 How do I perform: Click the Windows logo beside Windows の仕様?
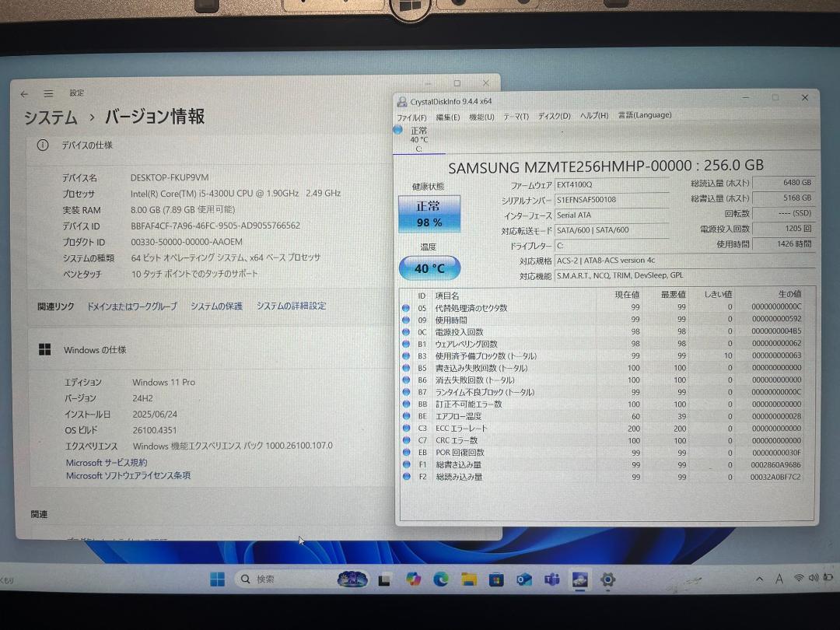45,350
